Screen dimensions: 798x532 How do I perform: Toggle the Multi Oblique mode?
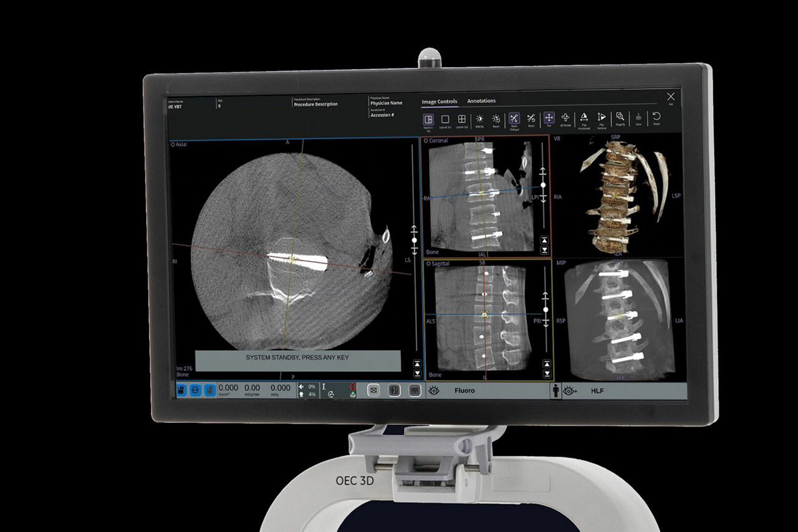click(x=514, y=118)
